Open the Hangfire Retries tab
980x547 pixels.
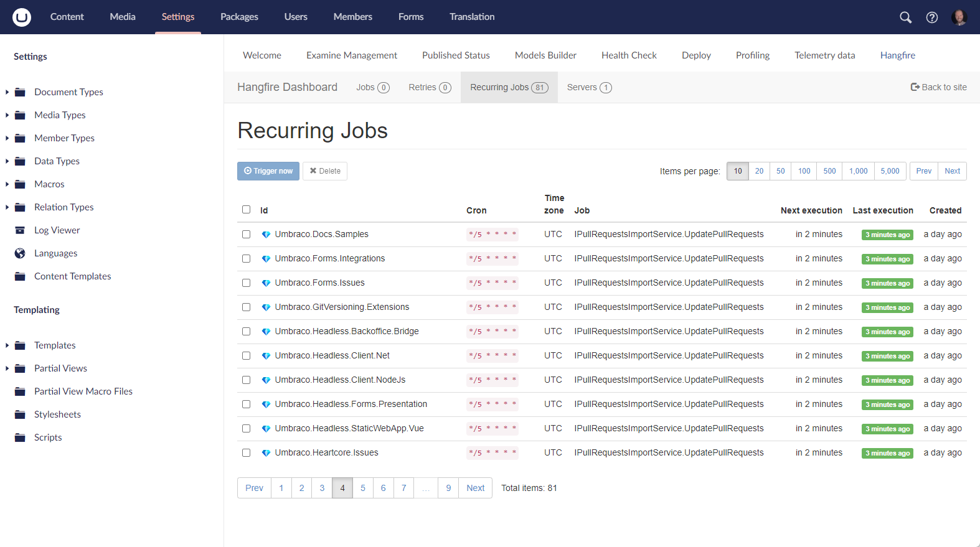coord(430,87)
